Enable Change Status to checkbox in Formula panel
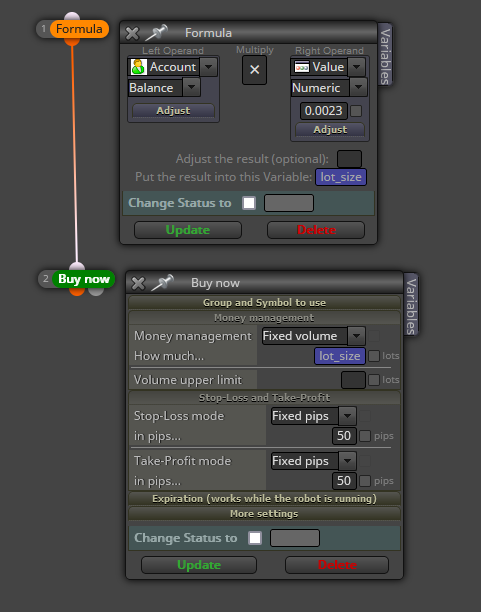 click(249, 203)
